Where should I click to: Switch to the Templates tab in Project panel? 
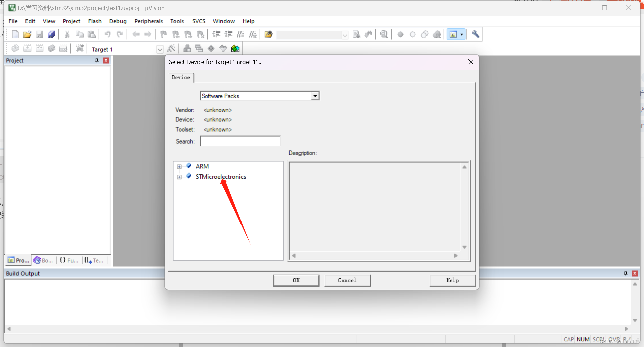(94, 260)
